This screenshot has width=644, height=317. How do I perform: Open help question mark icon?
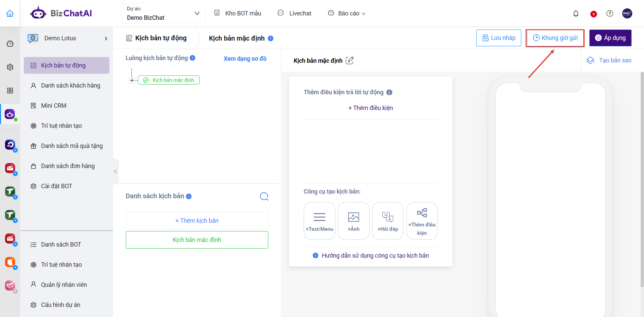610,13
